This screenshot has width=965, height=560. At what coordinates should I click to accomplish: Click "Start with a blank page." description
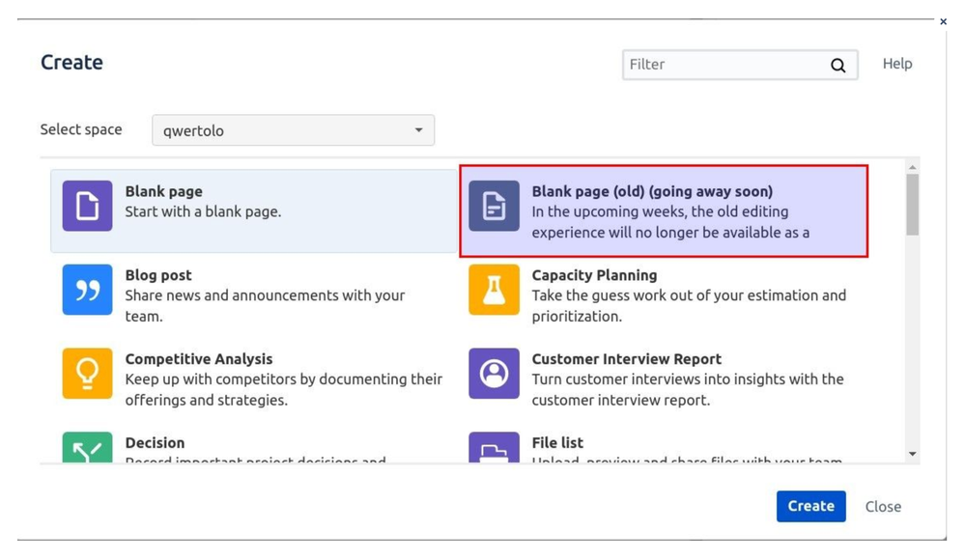coord(203,211)
